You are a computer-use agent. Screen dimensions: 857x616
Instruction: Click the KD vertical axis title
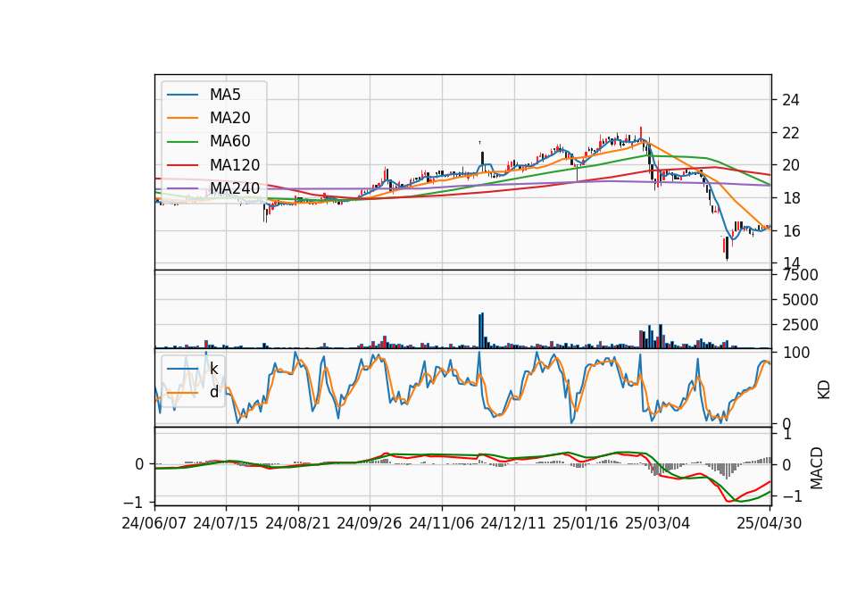coord(823,389)
